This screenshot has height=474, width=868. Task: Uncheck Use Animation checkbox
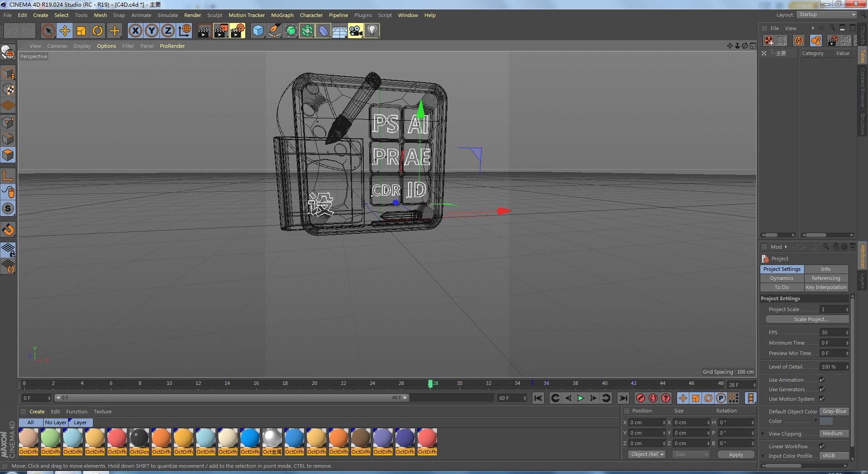pos(822,380)
